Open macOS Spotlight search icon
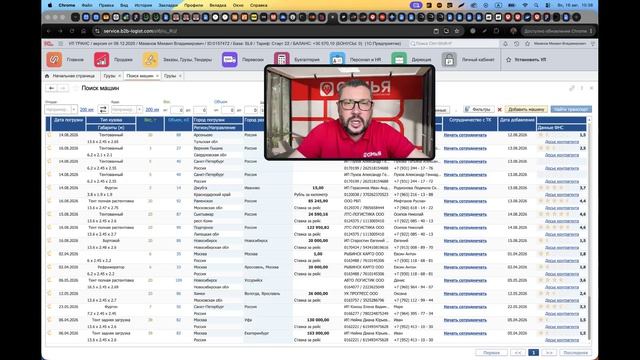The width and height of the screenshot is (640, 360). pos(536,5)
